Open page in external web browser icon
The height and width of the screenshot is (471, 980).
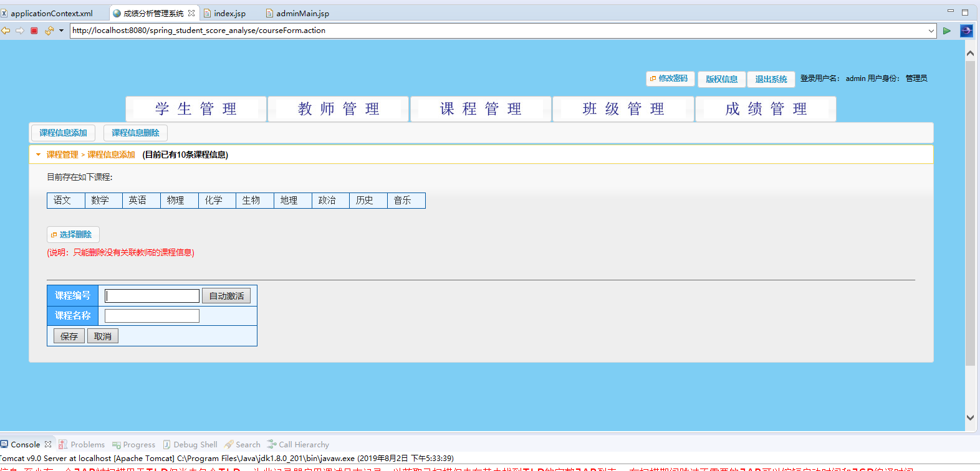click(x=966, y=31)
